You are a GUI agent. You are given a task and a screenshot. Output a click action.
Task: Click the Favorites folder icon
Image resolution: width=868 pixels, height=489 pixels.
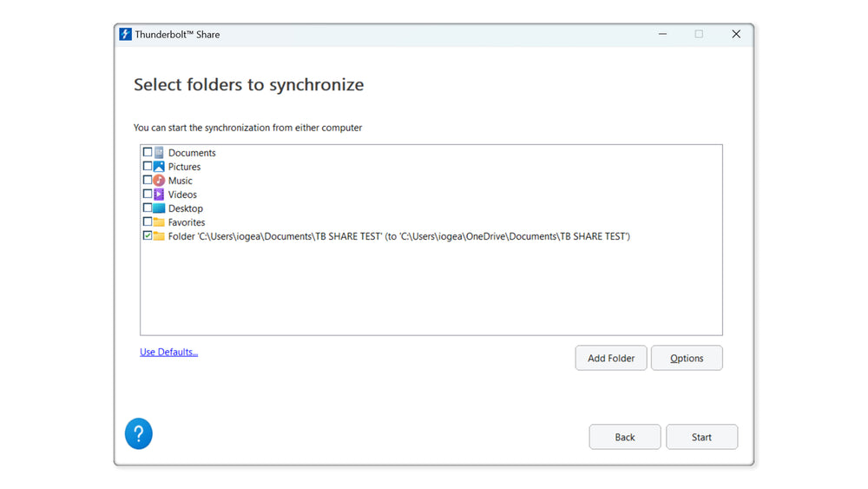[x=159, y=222]
